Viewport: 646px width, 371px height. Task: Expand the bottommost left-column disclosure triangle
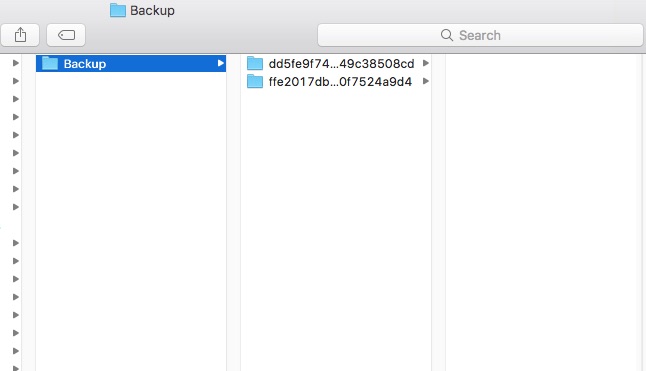(16, 368)
